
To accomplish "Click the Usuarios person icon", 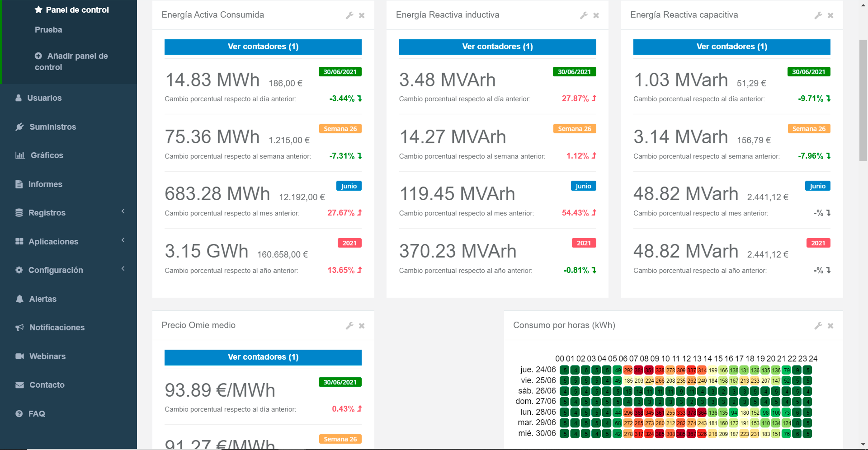I will [x=19, y=98].
